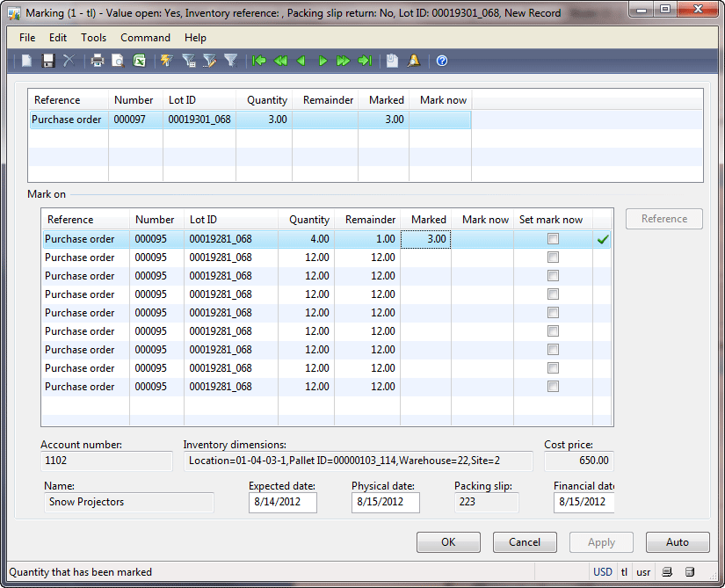Confirm with the OK button
The height and width of the screenshot is (588, 725).
[448, 542]
